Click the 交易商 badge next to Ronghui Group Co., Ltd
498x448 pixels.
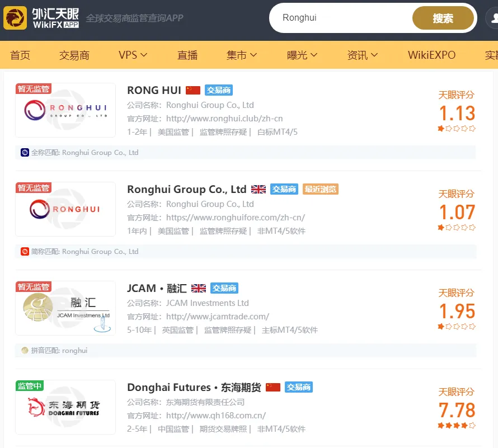coord(284,189)
